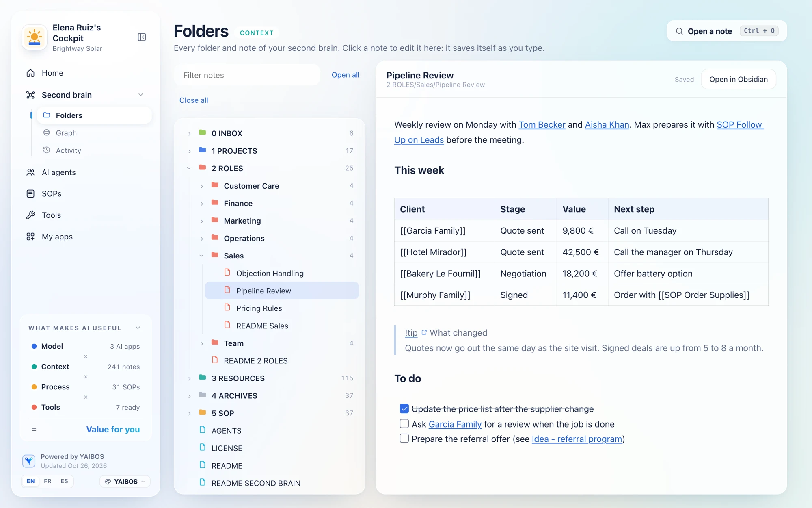
Task: Click the Second brain network icon
Action: pyautogui.click(x=30, y=95)
